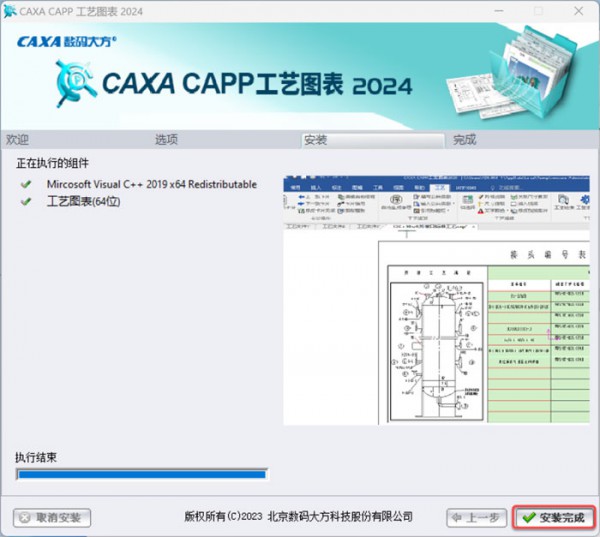
Task: Minimize the installer window
Action: click(x=499, y=11)
